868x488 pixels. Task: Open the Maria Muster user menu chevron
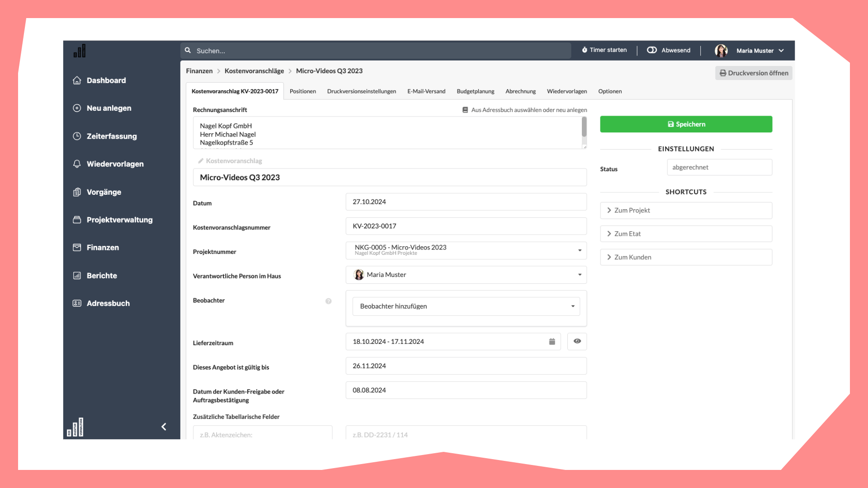[782, 51]
